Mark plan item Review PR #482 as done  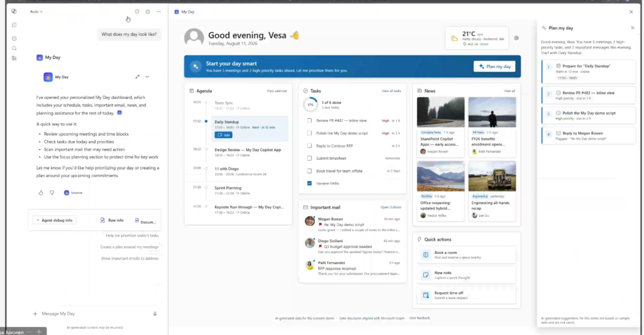click(x=558, y=93)
